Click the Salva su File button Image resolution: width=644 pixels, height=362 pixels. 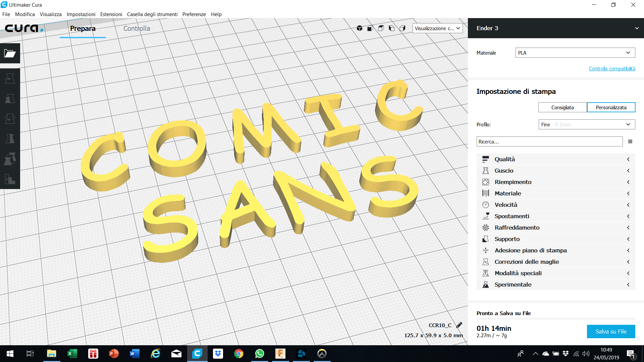pyautogui.click(x=610, y=331)
